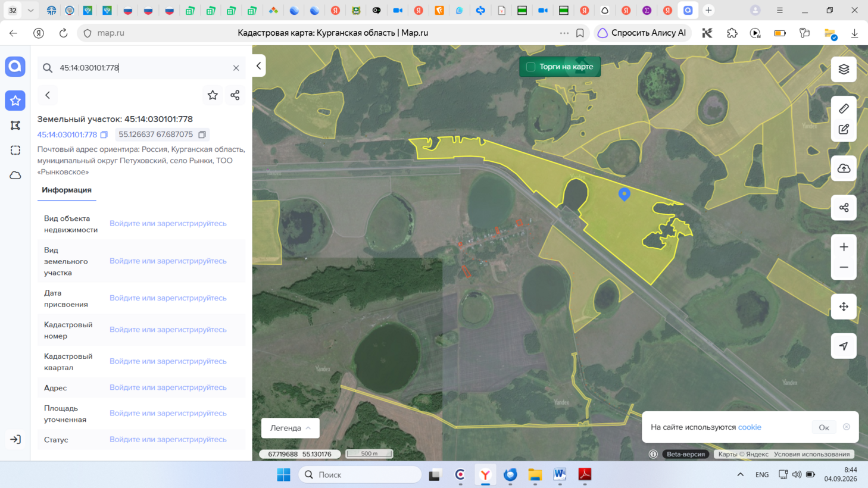
Task: Collapse the left information panel
Action: [259, 66]
